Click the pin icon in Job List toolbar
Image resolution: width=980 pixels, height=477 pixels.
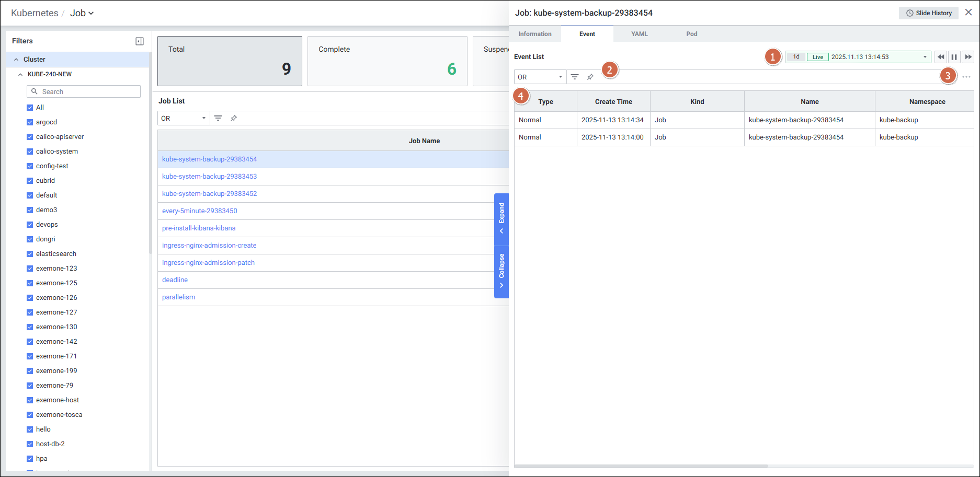pos(234,118)
